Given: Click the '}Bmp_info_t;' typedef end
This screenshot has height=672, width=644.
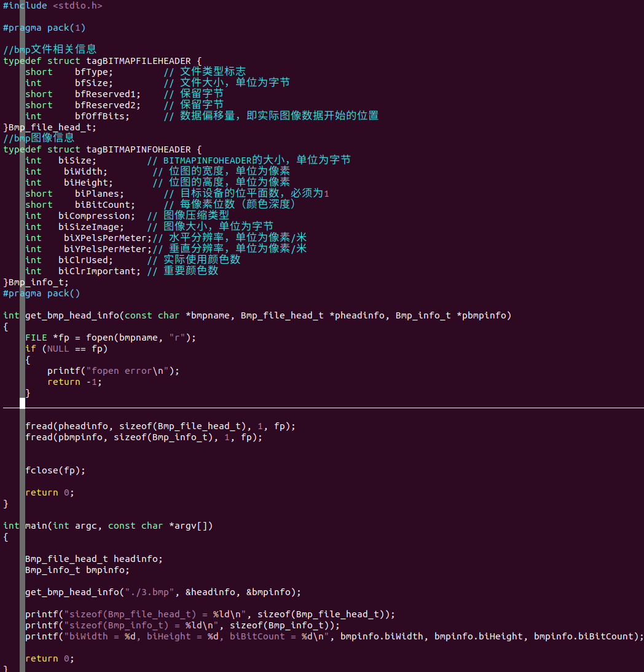Looking at the screenshot, I should pyautogui.click(x=36, y=282).
